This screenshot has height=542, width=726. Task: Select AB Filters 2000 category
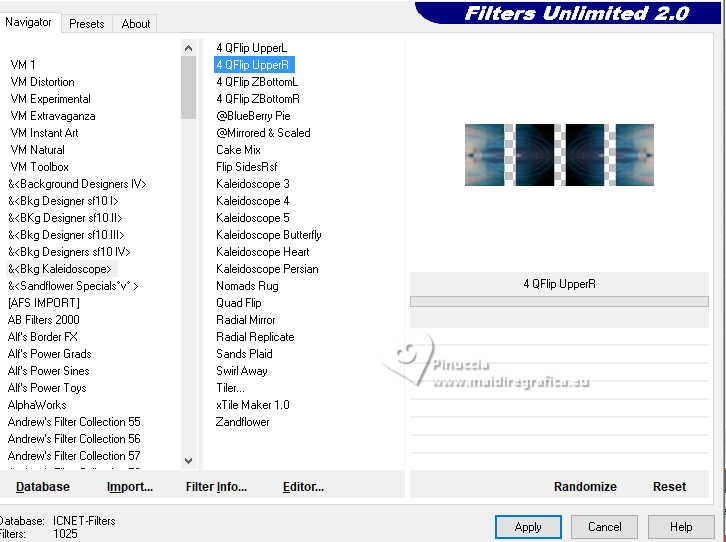click(44, 320)
